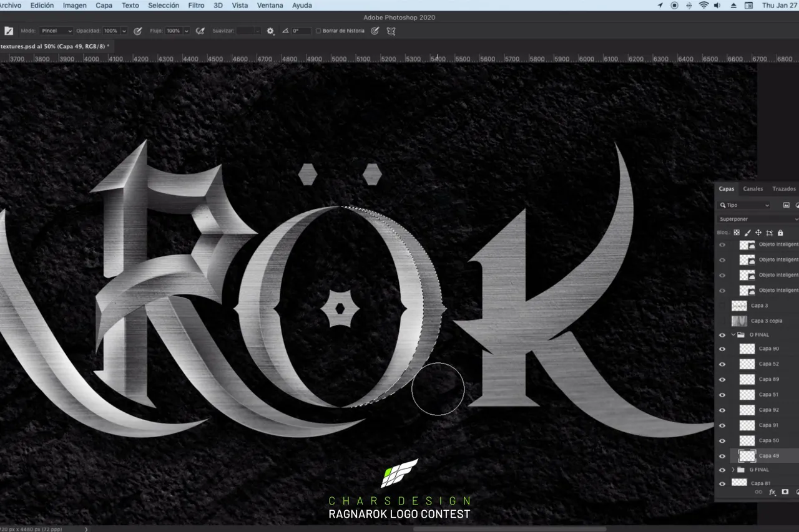Toggle visibility of O FINAL group

(722, 335)
